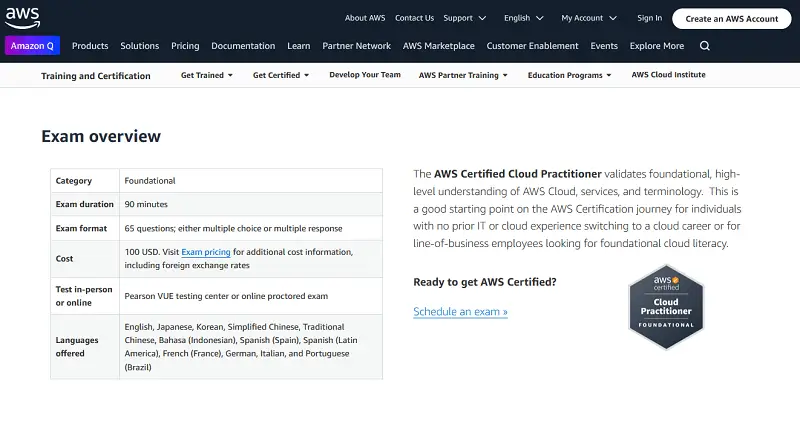
Task: Expand the Support dropdown
Action: coord(464,18)
